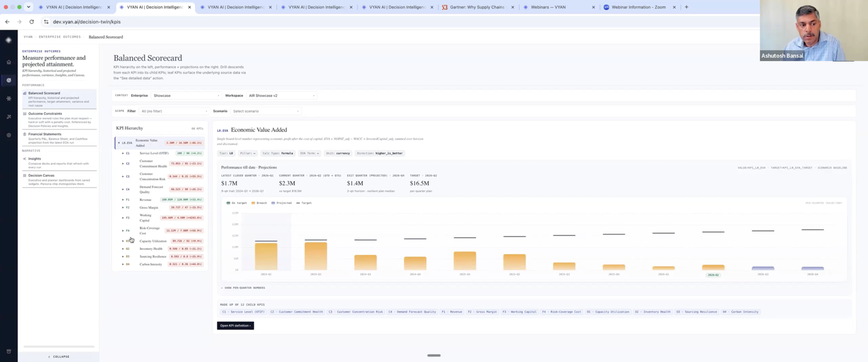
Task: Click Balanced Scorecard nav item icon
Action: tap(25, 93)
